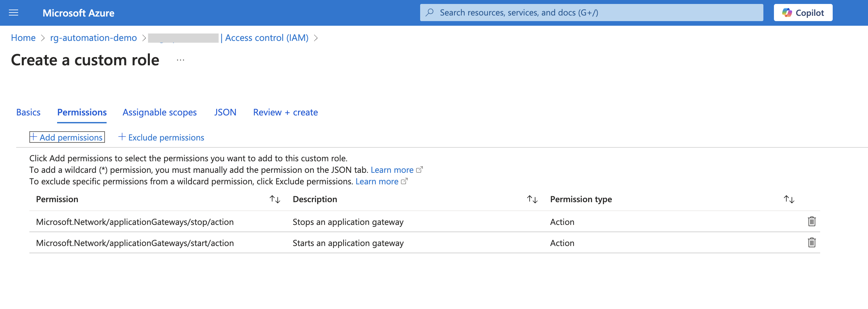Viewport: 868px width, 309px height.
Task: Click the Copilot logo icon
Action: coord(787,13)
